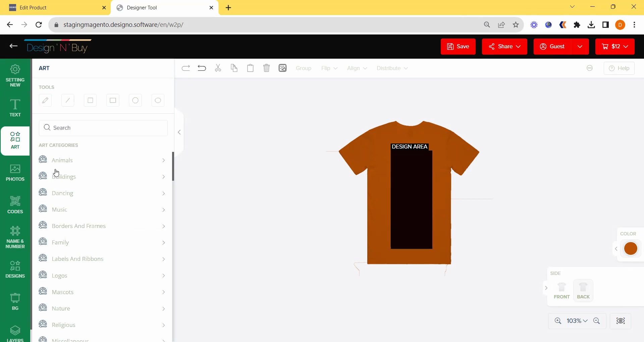Click the undo arrow icon
This screenshot has width=644, height=342.
point(202,68)
